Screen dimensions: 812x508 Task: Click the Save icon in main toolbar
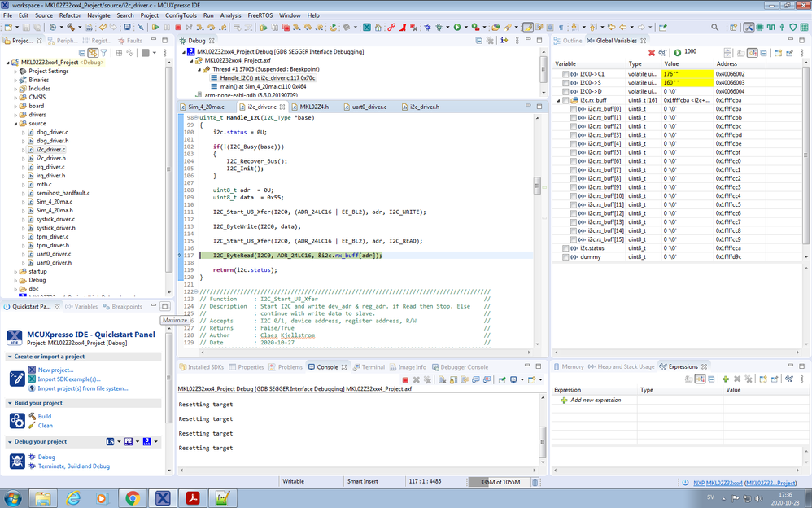pyautogui.click(x=27, y=28)
